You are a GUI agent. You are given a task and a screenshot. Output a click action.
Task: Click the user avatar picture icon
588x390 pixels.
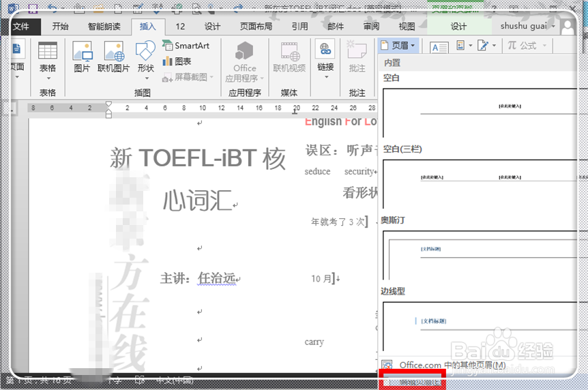[x=568, y=27]
